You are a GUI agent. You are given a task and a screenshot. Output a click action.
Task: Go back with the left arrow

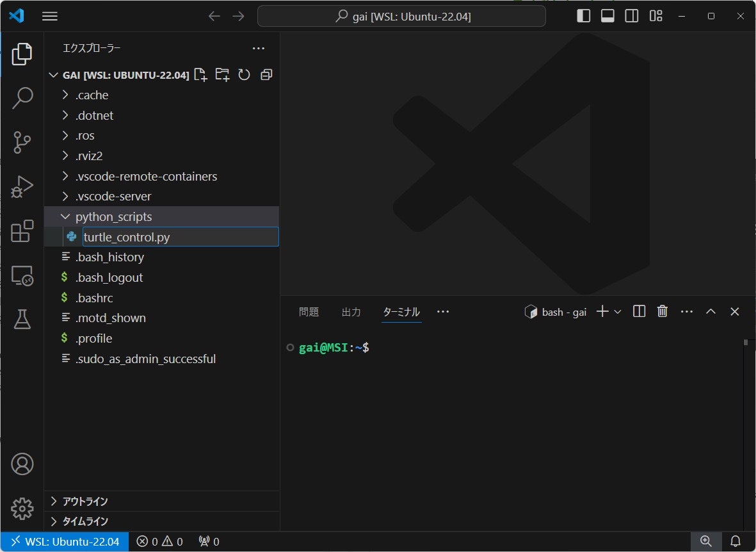point(214,17)
